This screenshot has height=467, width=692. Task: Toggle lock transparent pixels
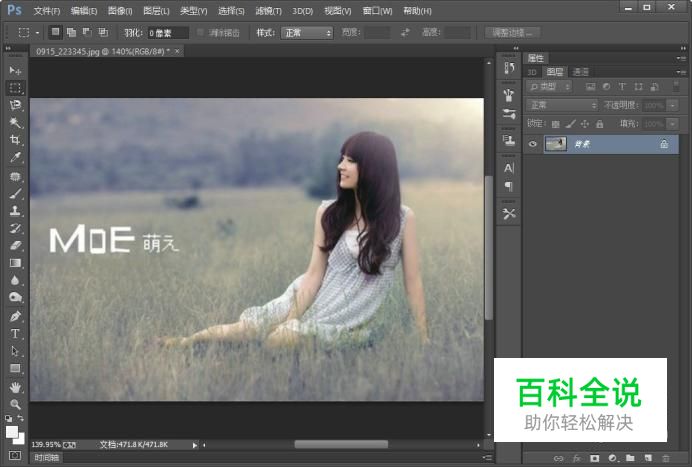(556, 124)
